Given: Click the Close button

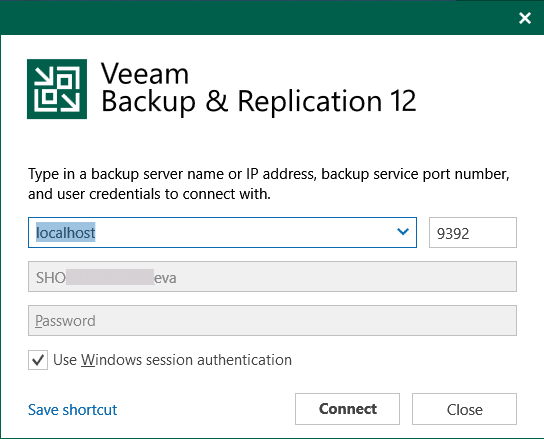Looking at the screenshot, I should [464, 409].
